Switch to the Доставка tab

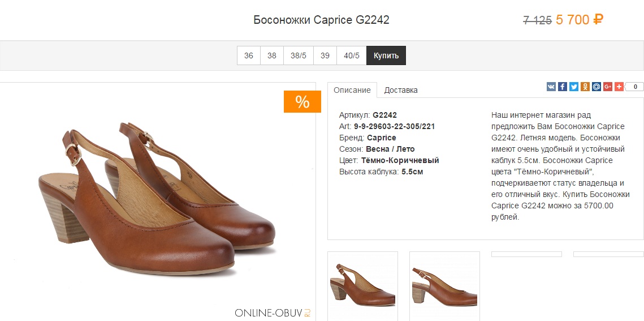(401, 90)
